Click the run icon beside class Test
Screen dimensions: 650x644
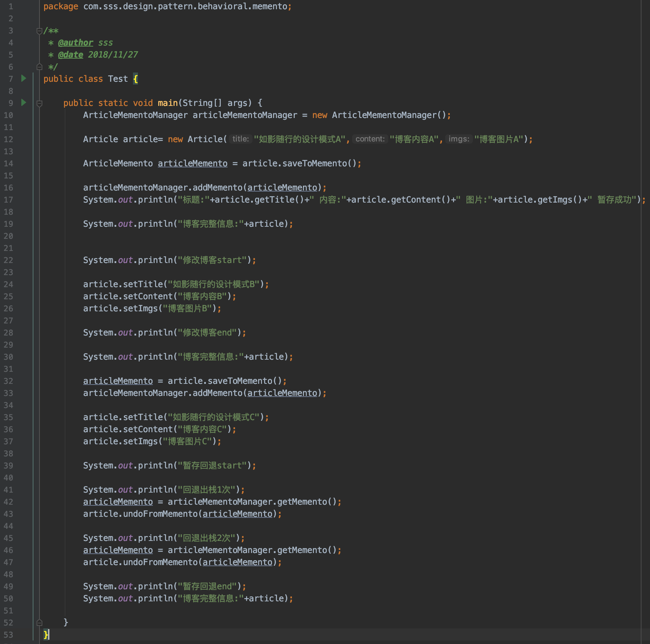click(24, 78)
